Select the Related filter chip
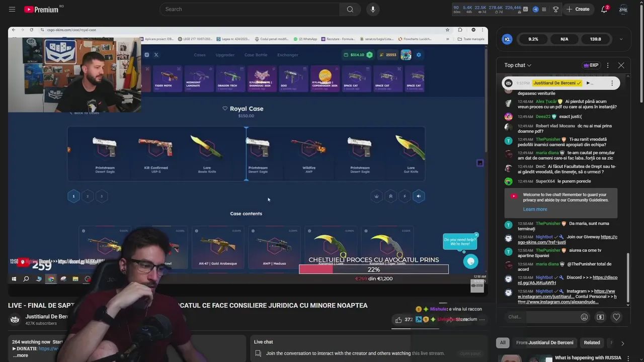 click(x=592, y=343)
